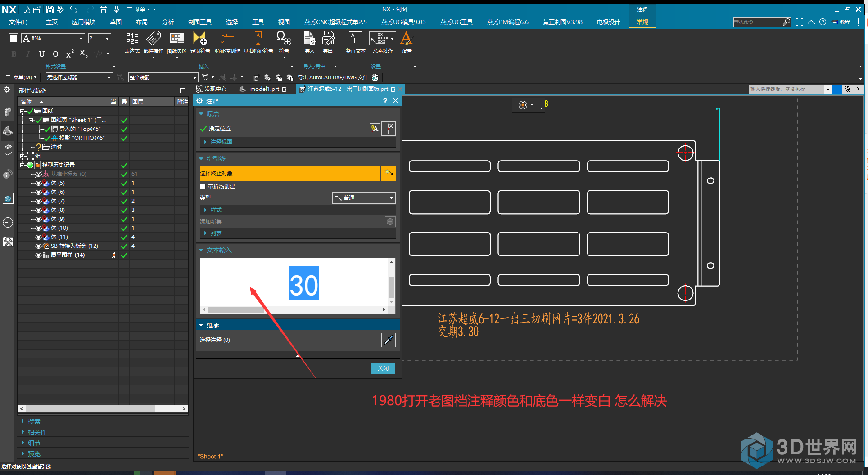Click the 导出 export icon
Image resolution: width=868 pixels, height=475 pixels.
pyautogui.click(x=327, y=42)
